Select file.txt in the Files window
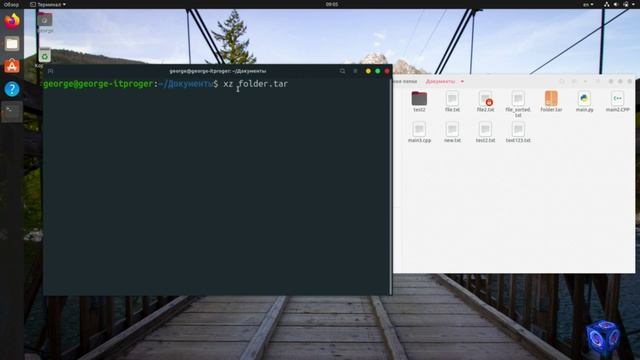Screen dimensions: 640x360 click(452, 102)
